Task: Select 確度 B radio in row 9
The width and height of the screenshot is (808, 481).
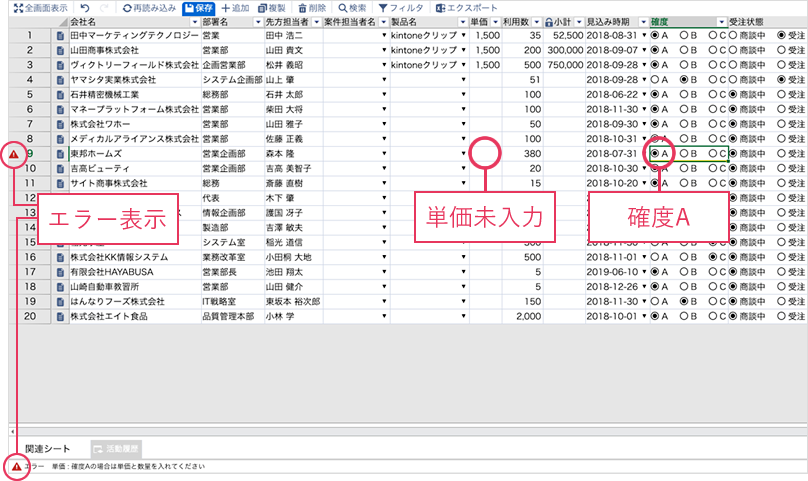Action: [x=684, y=154]
